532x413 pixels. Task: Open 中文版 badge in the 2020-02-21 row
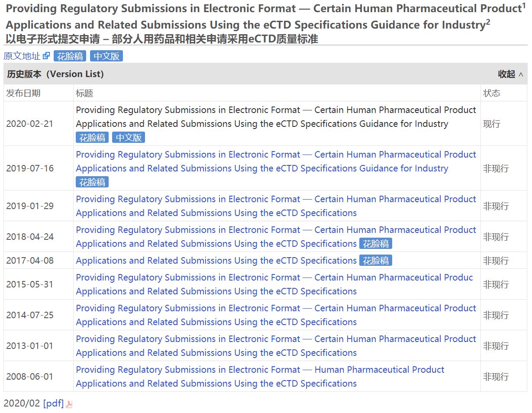tap(129, 138)
